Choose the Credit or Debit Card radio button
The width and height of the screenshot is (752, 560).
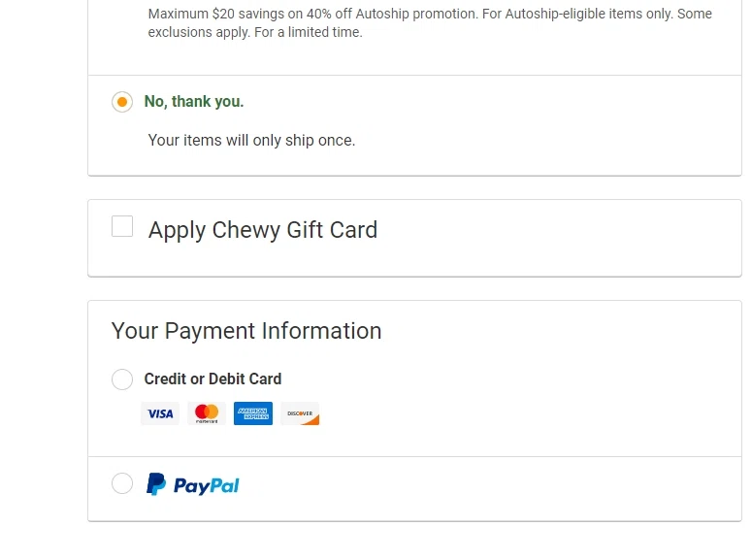pos(122,379)
